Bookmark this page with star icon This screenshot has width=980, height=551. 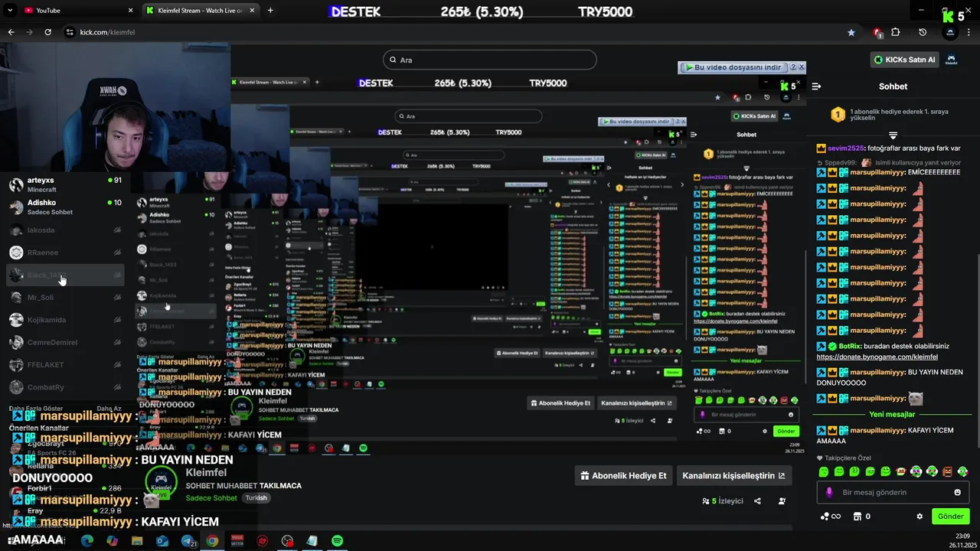pos(851,32)
